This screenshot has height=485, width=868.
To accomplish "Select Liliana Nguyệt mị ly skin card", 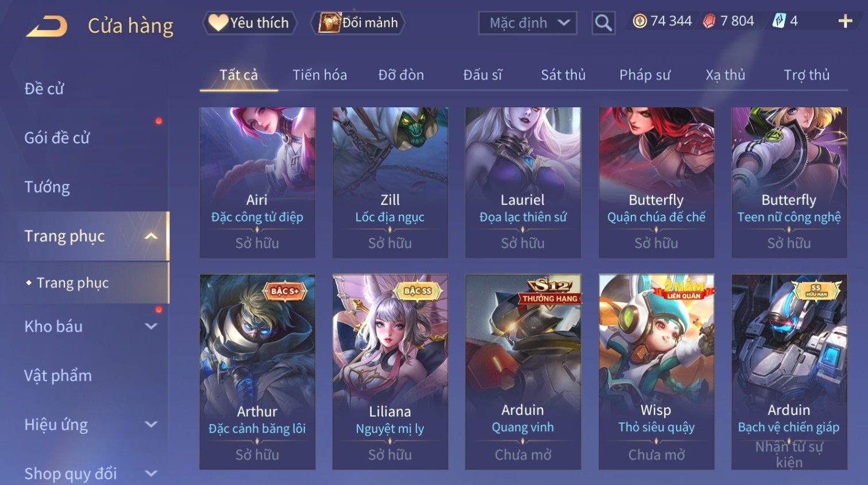I will coord(390,372).
